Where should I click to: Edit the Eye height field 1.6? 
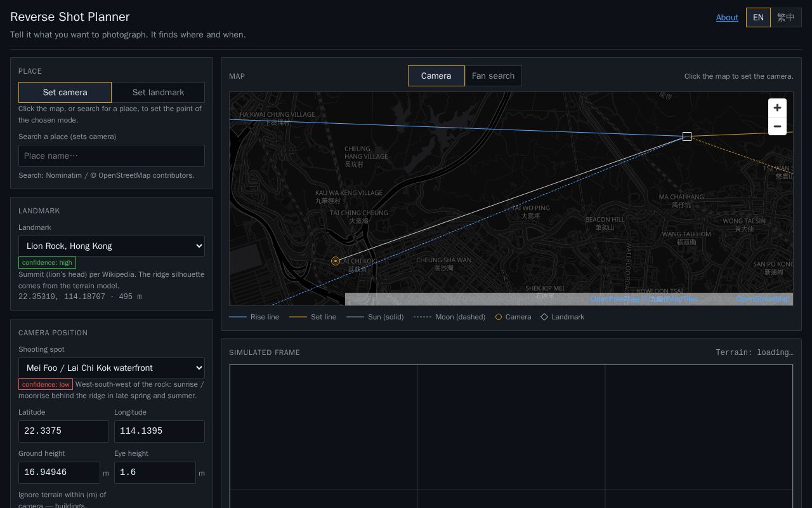[155, 472]
